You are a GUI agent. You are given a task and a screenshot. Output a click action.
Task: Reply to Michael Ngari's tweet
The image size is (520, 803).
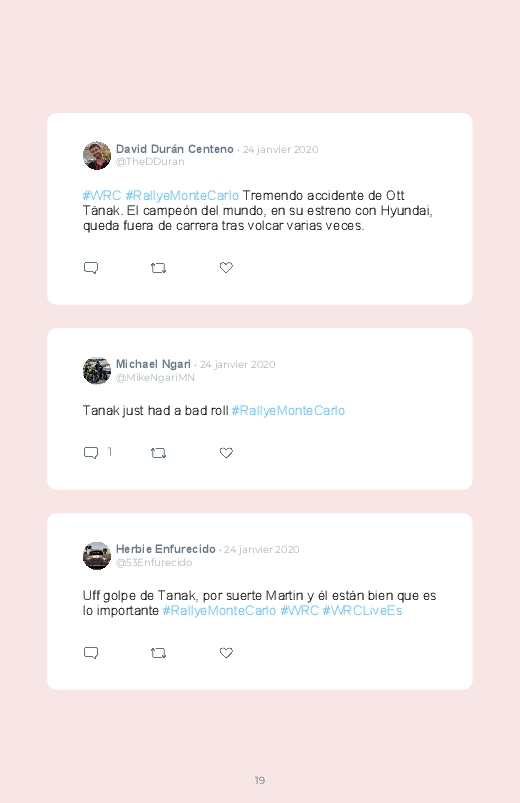click(91, 453)
